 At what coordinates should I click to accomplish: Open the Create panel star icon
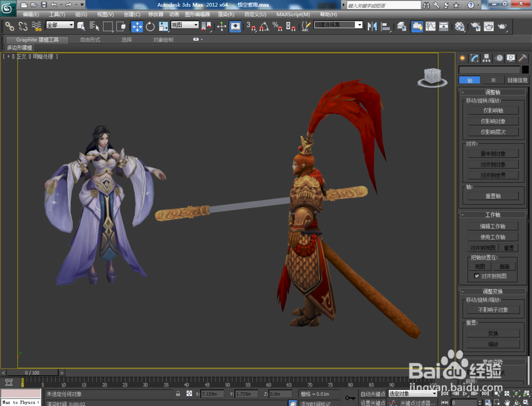(x=462, y=58)
